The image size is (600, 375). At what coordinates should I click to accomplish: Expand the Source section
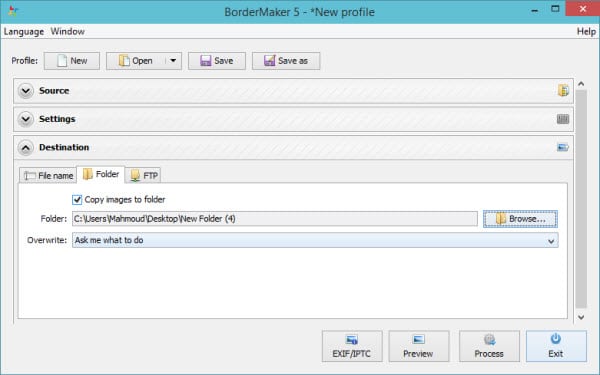click(26, 91)
